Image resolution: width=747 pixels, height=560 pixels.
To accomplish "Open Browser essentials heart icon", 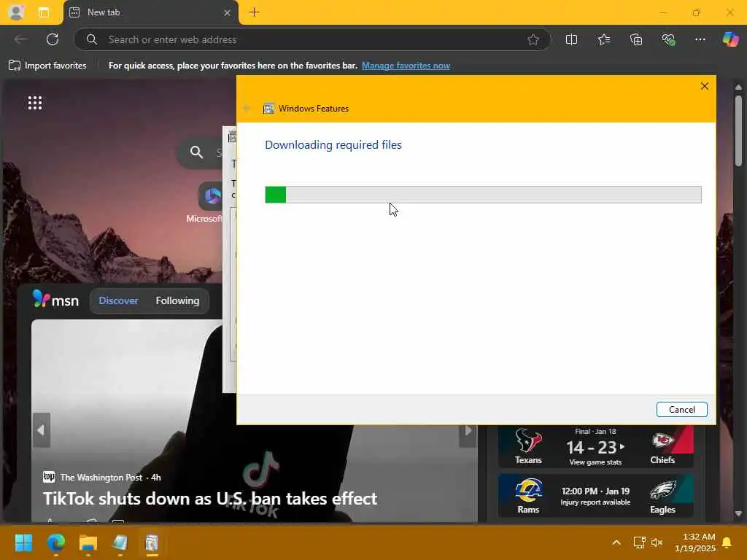I will click(668, 39).
